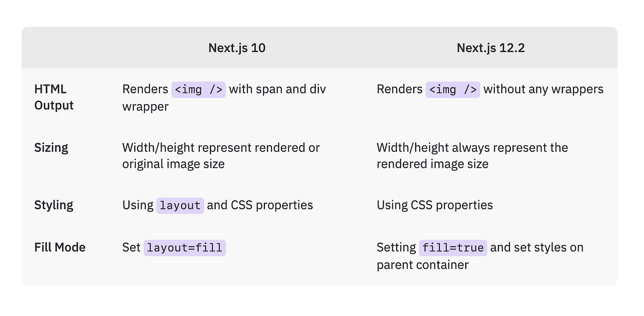Select the Styling row label
Viewport: 644px width, 316px height.
53,205
